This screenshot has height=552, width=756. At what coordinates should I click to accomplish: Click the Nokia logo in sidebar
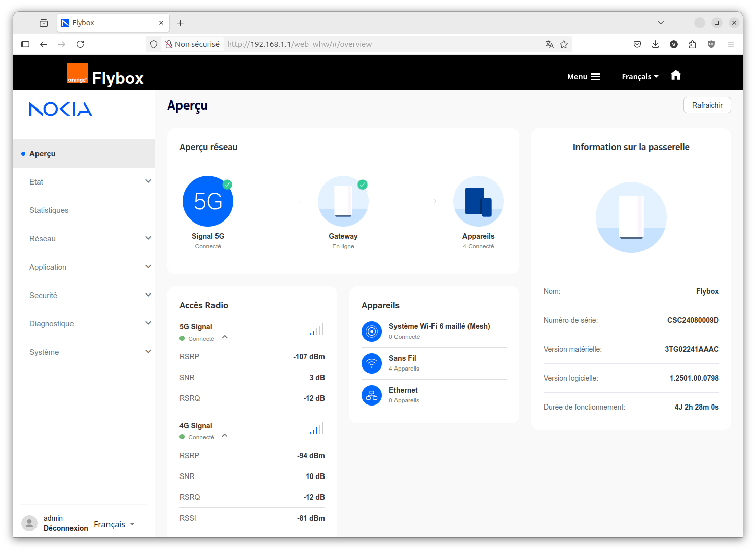[61, 109]
